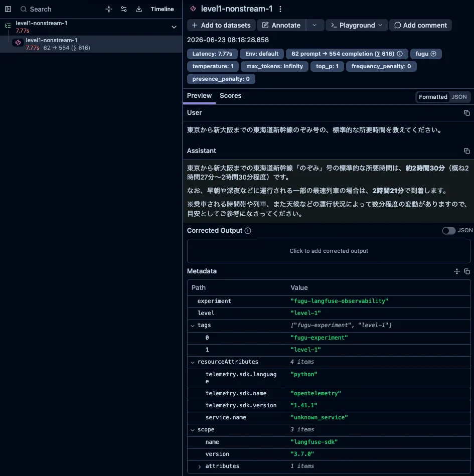Image resolution: width=474 pixels, height=476 pixels.
Task: Collapse the scope metadata row
Action: pyautogui.click(x=193, y=430)
